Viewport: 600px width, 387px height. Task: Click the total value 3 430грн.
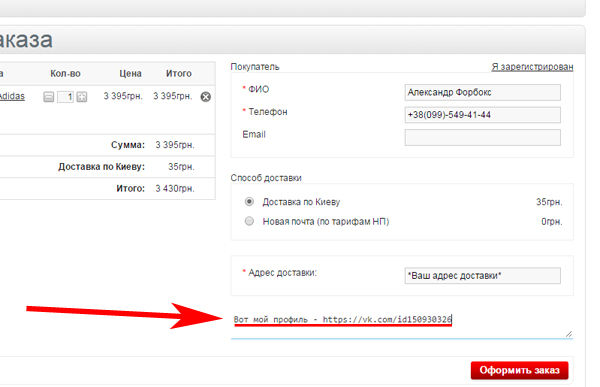[175, 189]
